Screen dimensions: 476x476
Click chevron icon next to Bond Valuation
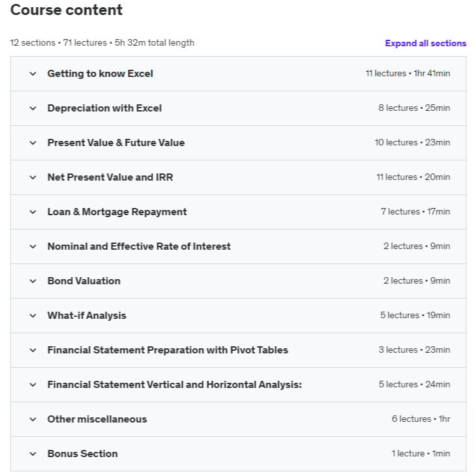[x=33, y=281]
